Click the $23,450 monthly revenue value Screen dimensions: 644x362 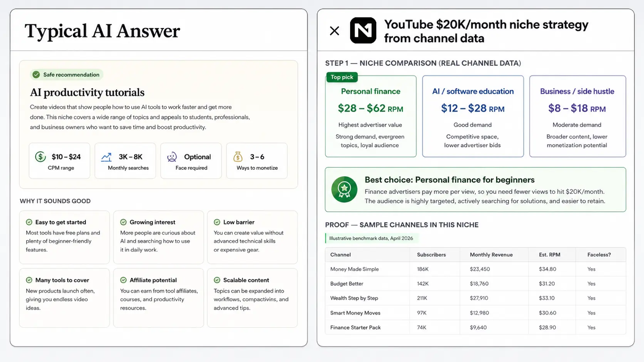(x=480, y=269)
